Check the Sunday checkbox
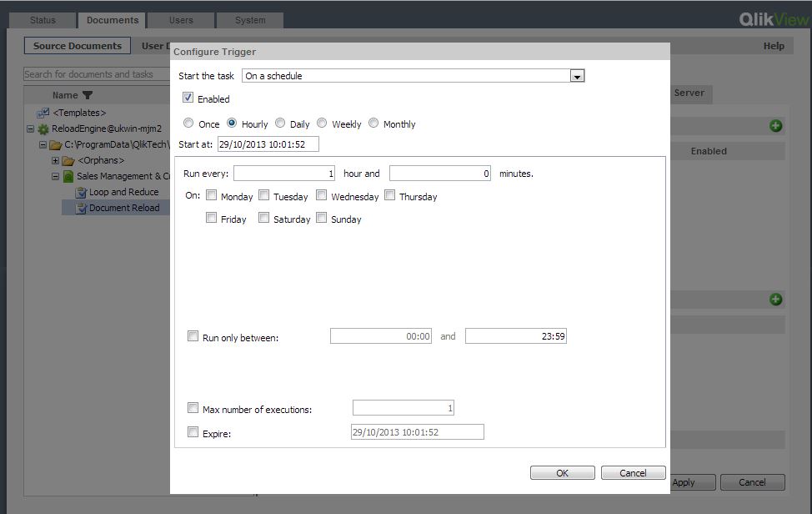The height and width of the screenshot is (514, 812). tap(321, 218)
